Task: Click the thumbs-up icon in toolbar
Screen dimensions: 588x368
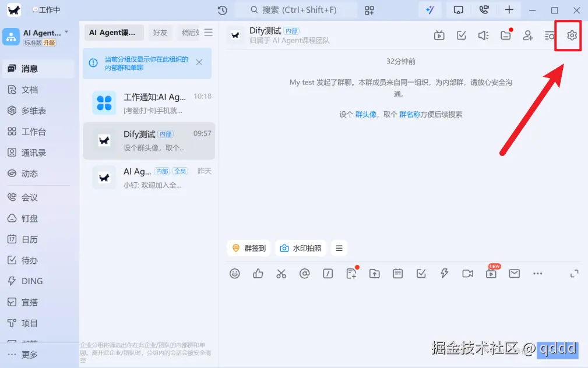Action: (x=258, y=274)
